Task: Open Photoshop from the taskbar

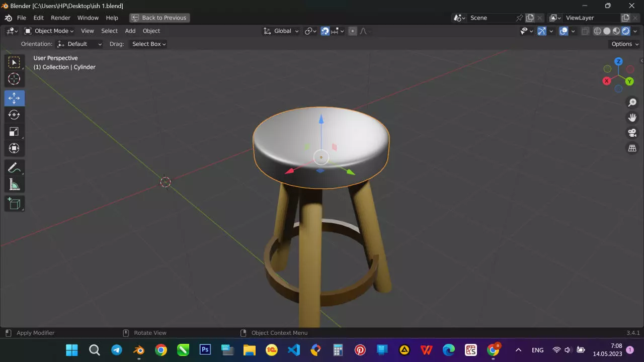Action: 205,350
